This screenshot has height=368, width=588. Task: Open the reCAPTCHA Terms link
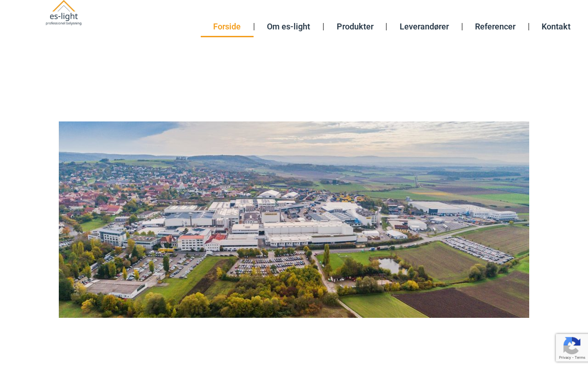(x=580, y=357)
